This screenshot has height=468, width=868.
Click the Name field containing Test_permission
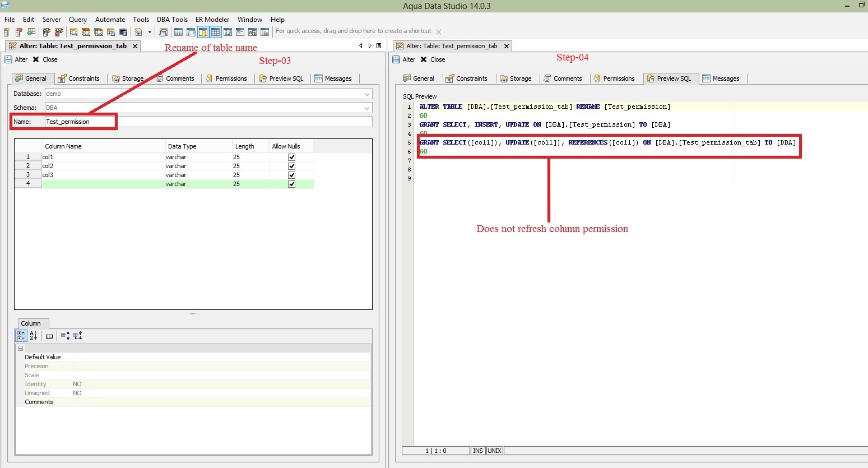[x=208, y=122]
